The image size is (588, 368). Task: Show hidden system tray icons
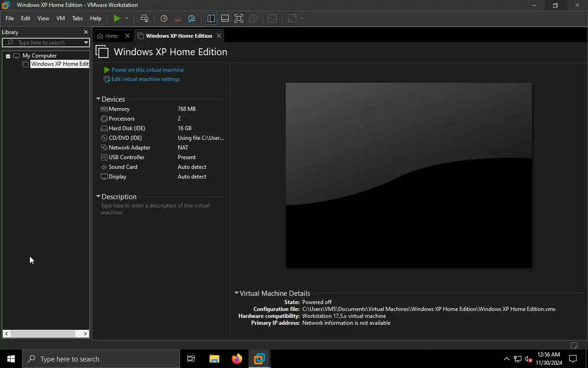[x=507, y=359]
